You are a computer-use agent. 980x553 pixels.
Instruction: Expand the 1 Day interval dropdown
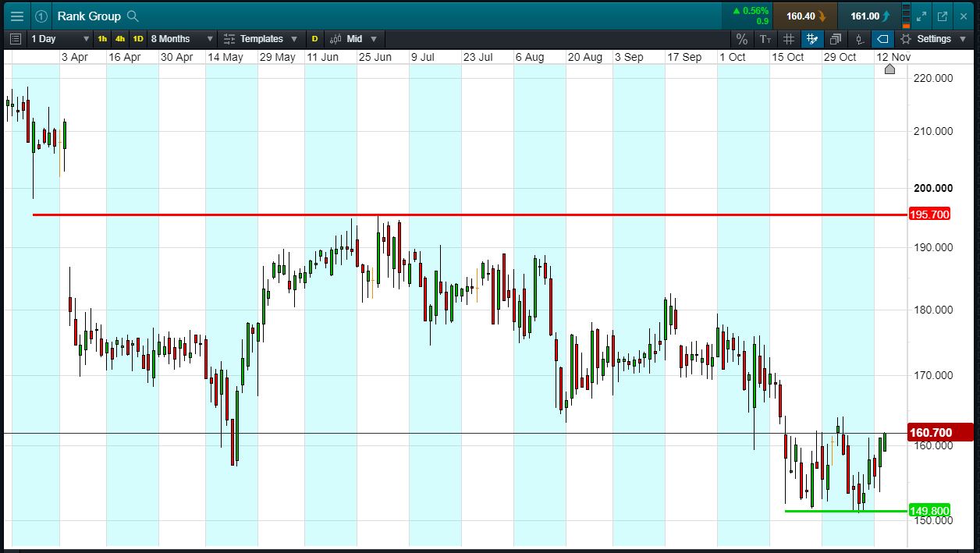[60, 38]
